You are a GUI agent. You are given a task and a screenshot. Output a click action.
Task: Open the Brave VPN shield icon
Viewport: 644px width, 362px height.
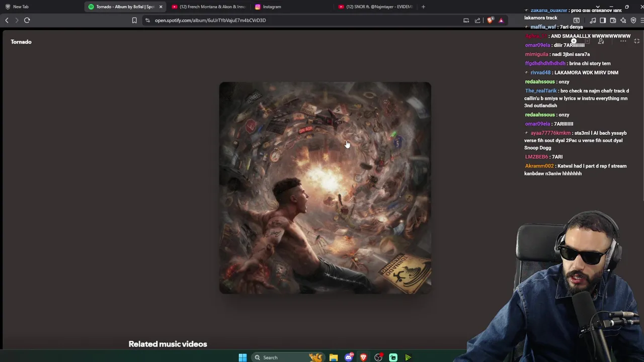(x=633, y=20)
